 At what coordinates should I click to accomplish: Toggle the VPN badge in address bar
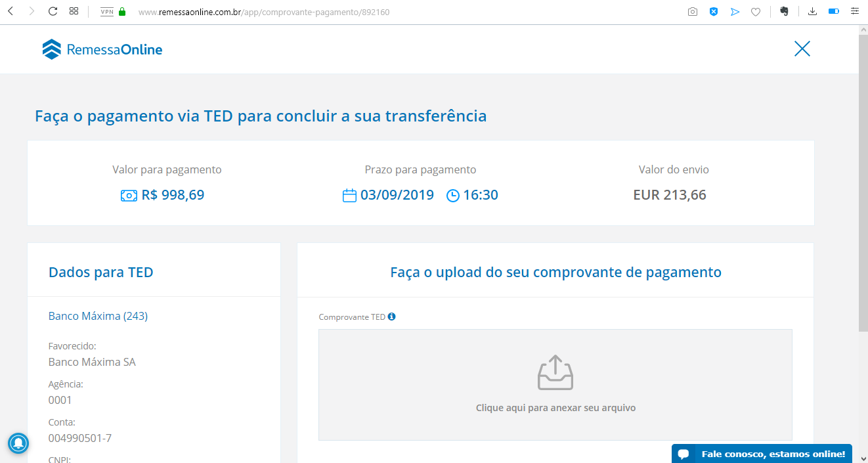click(107, 12)
